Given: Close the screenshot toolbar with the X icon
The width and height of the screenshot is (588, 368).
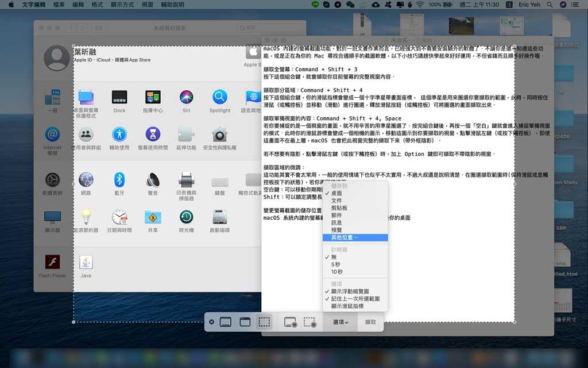Looking at the screenshot, I should click(x=211, y=322).
